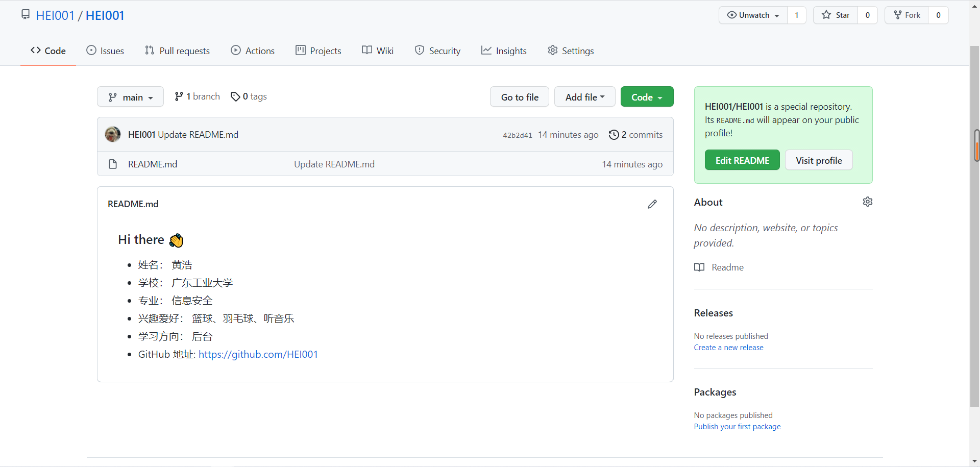
Task: Switch to the Code tab
Action: coord(48,51)
